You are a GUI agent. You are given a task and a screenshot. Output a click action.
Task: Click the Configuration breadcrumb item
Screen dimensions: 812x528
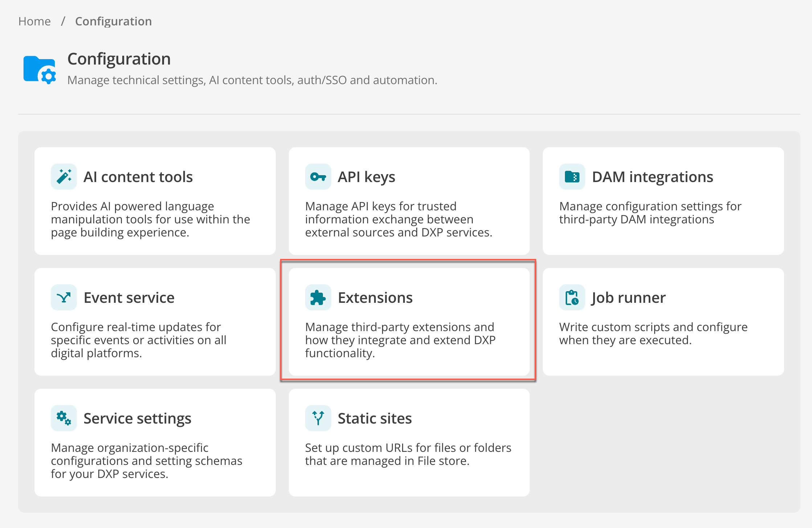pyautogui.click(x=113, y=21)
